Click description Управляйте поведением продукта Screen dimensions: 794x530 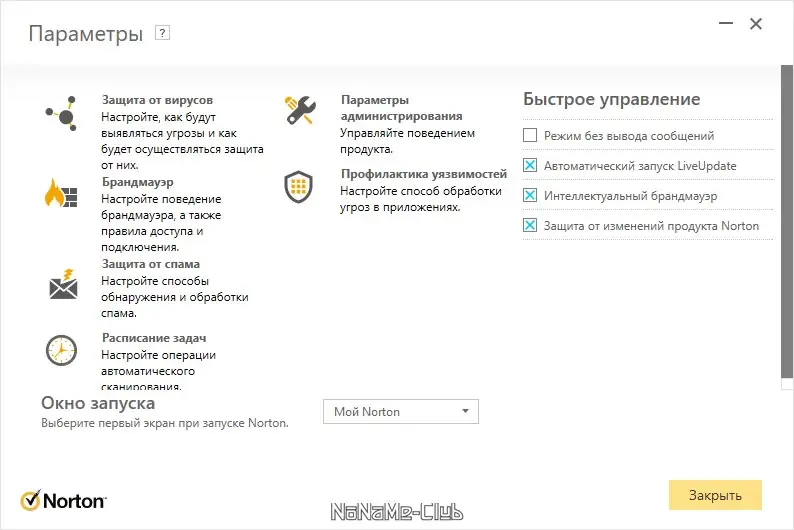click(407, 141)
